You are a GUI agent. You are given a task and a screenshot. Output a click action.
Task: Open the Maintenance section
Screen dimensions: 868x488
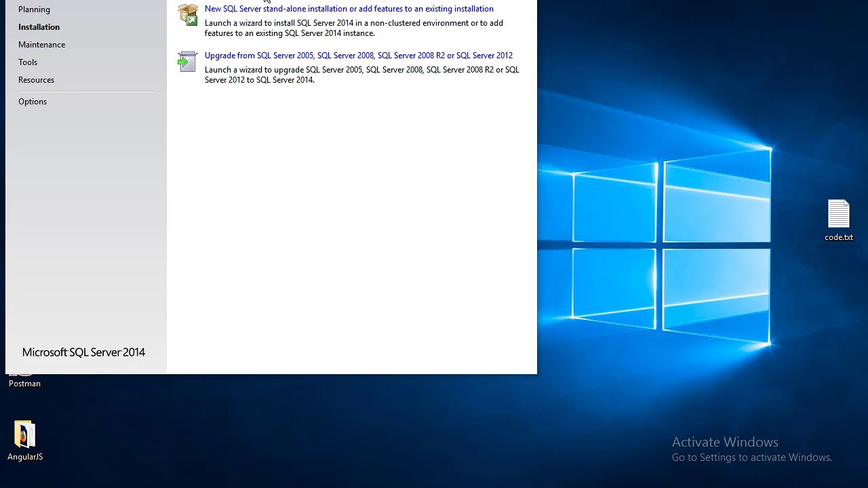[x=41, y=45]
